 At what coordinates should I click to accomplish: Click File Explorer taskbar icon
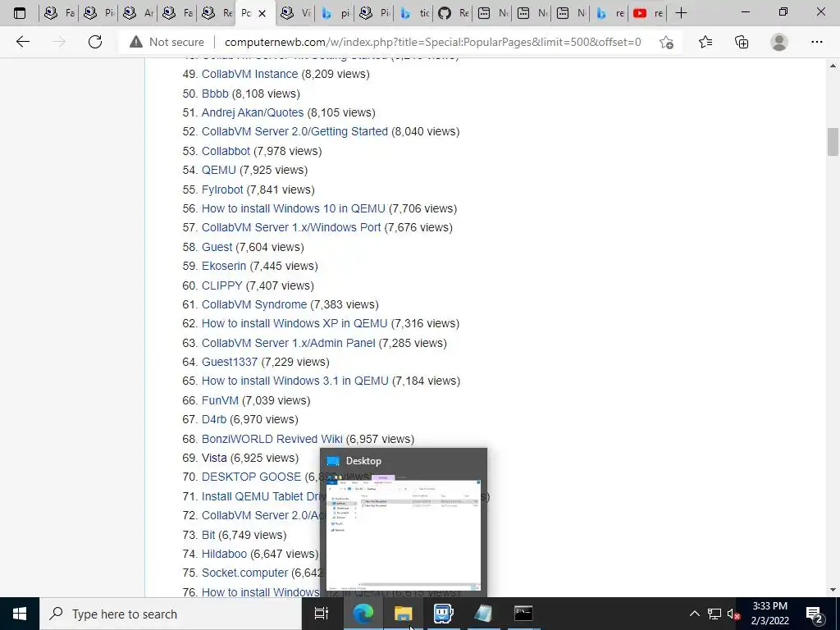pos(403,614)
